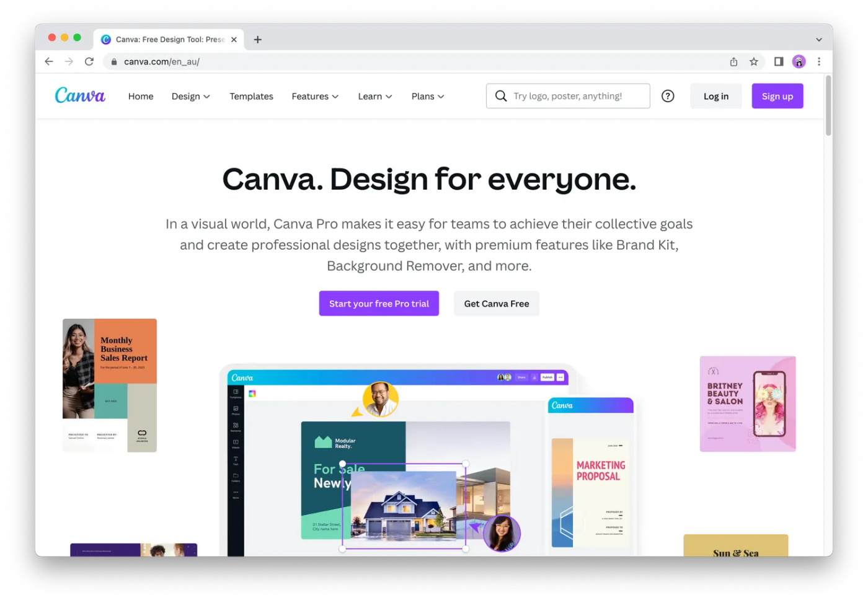Click the Canva logo
868x603 pixels.
click(x=79, y=95)
